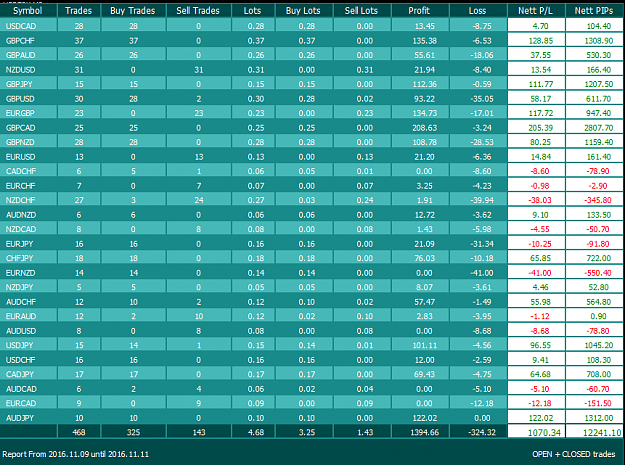The width and height of the screenshot is (625, 465).
Task: Click NZDCHF Sell Trades value 24
Action: coord(199,200)
